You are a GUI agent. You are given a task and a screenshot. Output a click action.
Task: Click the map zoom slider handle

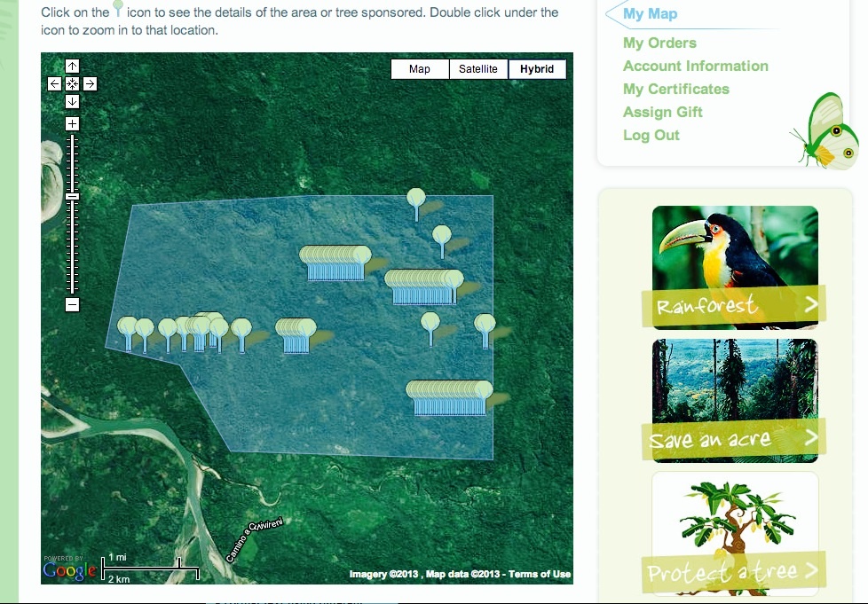point(73,197)
